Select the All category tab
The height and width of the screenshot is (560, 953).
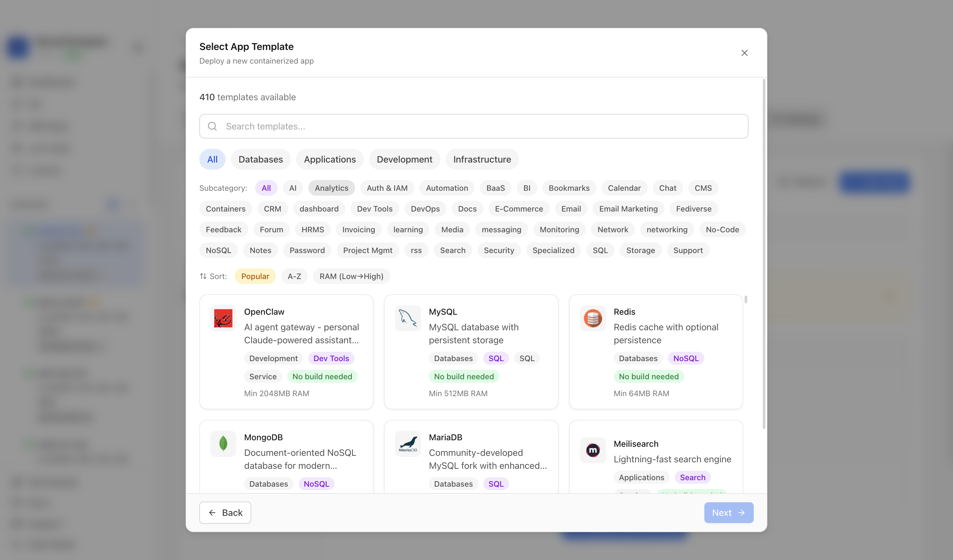212,159
